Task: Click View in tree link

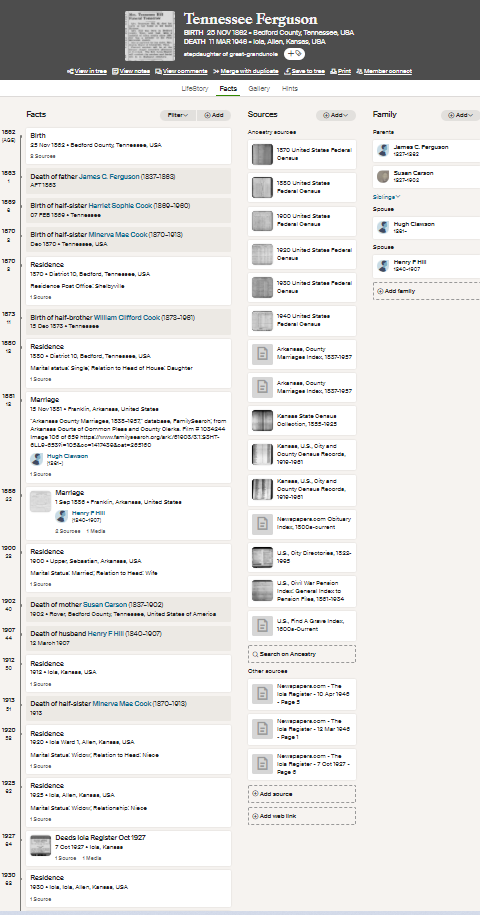Action: [87, 71]
